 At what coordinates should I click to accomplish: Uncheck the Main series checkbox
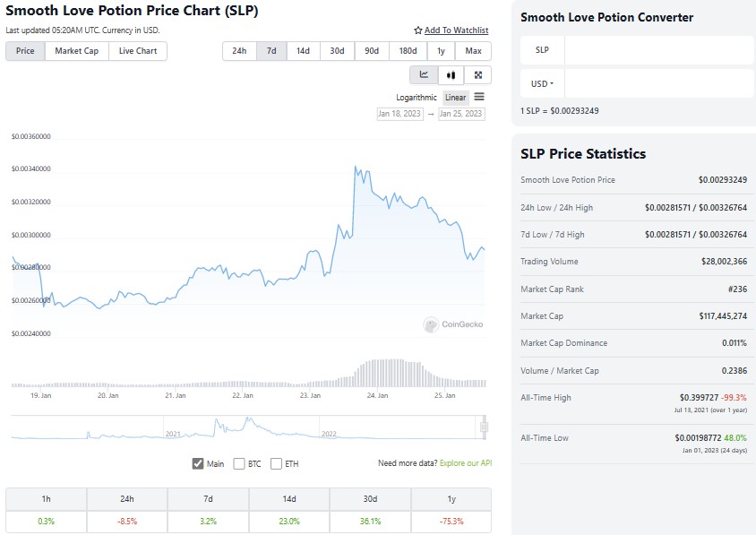click(198, 463)
